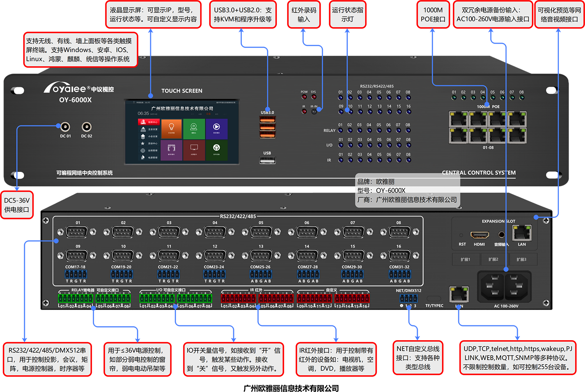Select 活动中心 with the star icon
This screenshot has width=585, height=392.
[149, 143]
